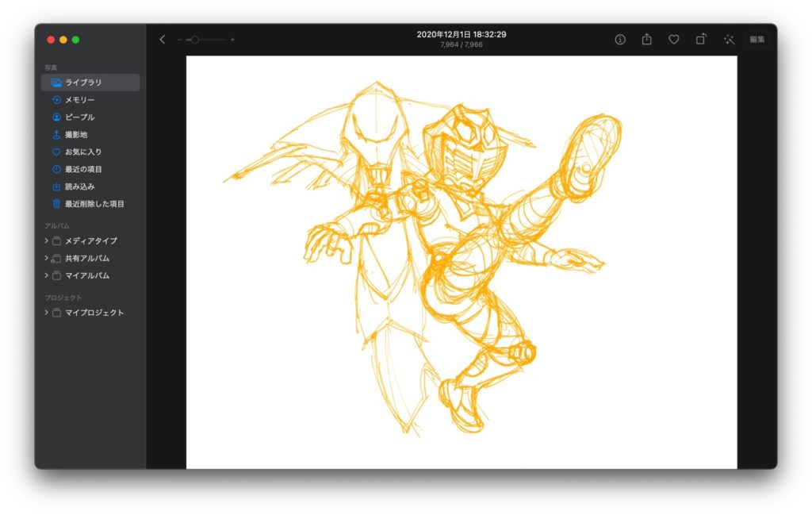Enter full screen with green button
This screenshot has width=812, height=515.
[x=75, y=40]
